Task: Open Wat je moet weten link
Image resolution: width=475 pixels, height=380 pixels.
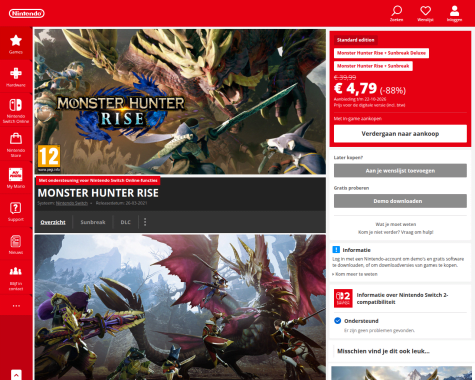Action: 396,224
